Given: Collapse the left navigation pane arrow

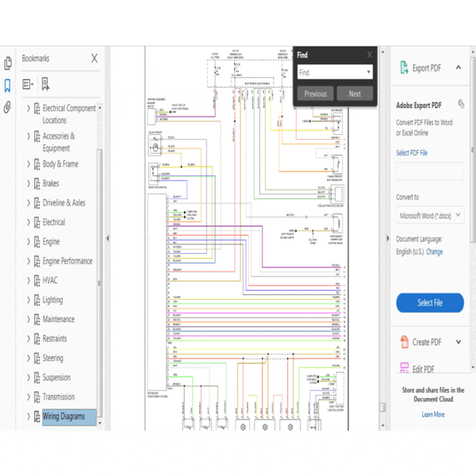Looking at the screenshot, I should click(107, 238).
